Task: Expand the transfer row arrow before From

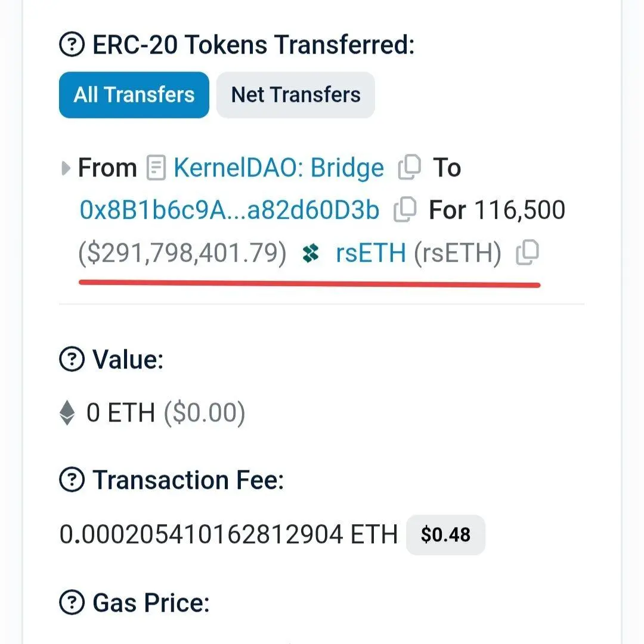Action: pyautogui.click(x=66, y=169)
